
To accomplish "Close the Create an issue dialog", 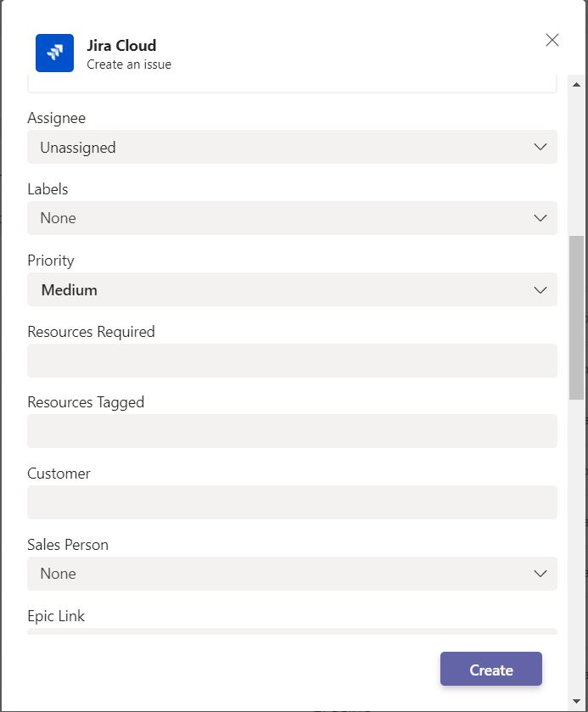I will pos(552,40).
